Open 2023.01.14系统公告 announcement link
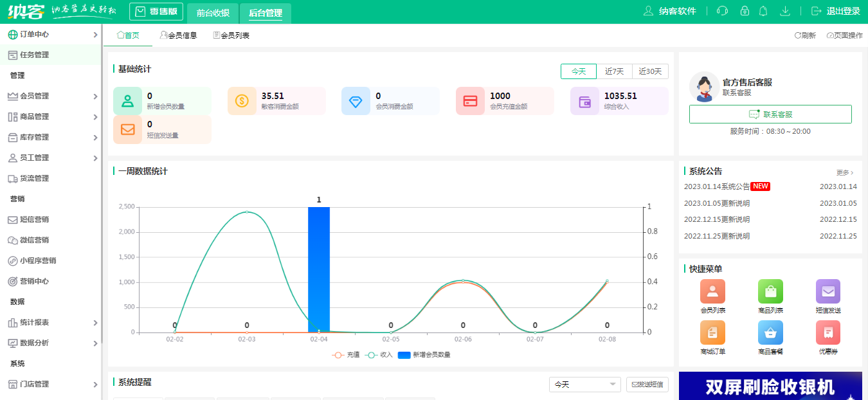The image size is (868, 400). point(716,186)
